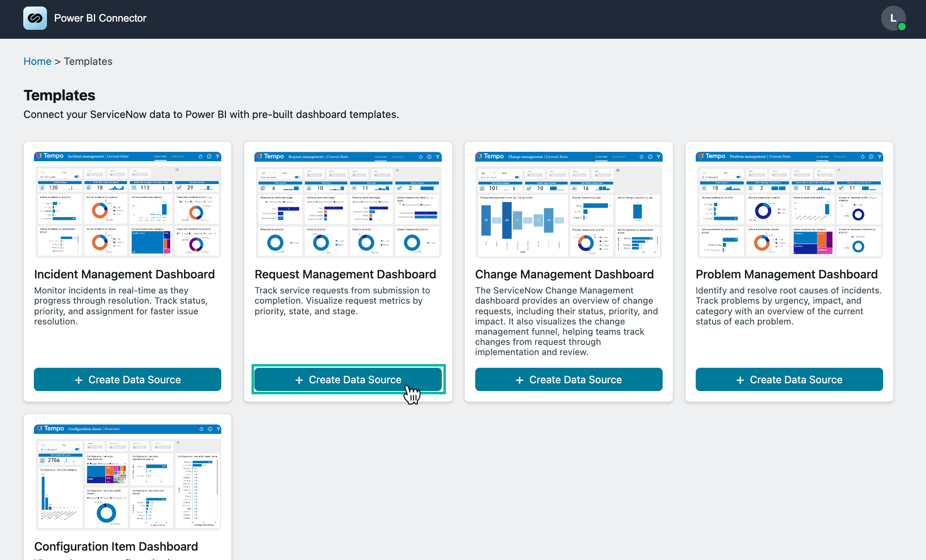
Task: Open the Problem Management dashboard preview thumbnail
Action: [789, 205]
